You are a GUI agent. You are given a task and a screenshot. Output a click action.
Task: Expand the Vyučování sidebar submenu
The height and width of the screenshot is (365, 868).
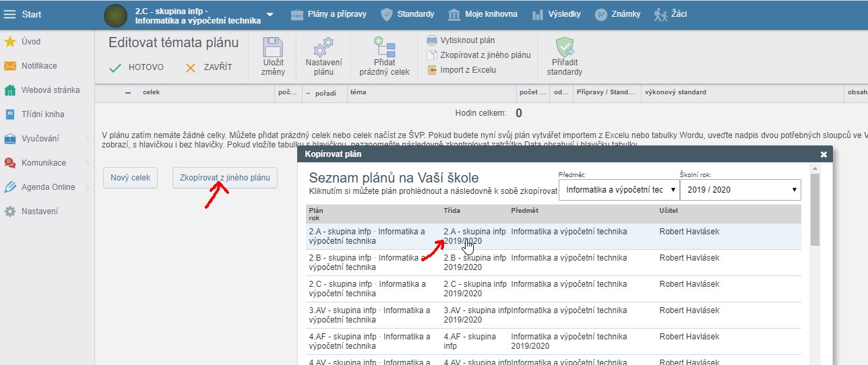point(87,139)
